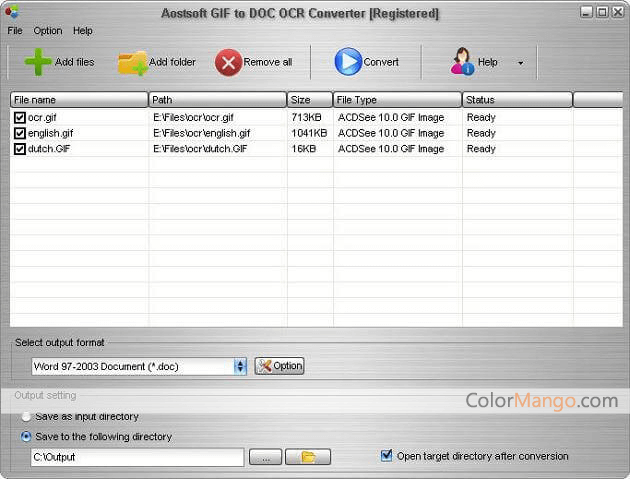Click File Type cell of english.gif row

point(391,133)
